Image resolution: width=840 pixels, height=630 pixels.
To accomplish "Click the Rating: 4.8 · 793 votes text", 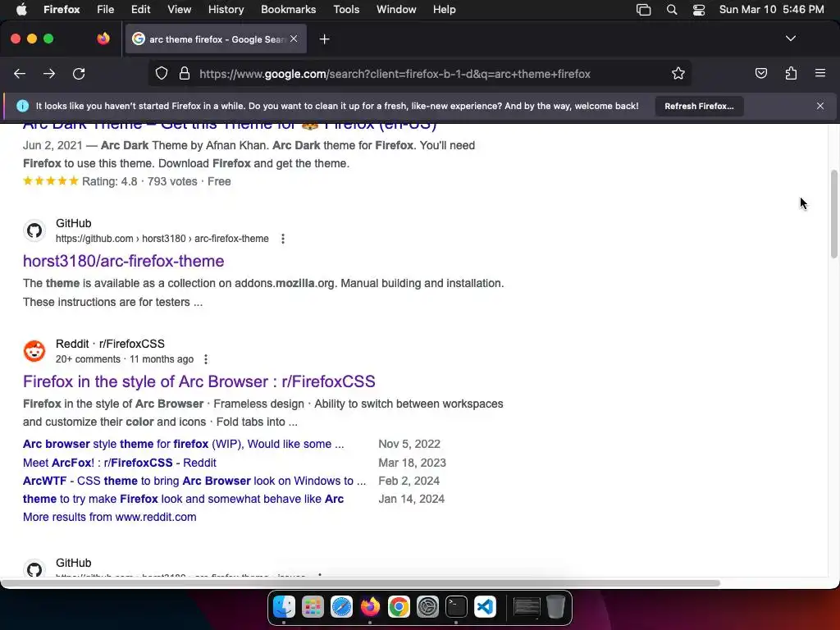I will tap(139, 181).
